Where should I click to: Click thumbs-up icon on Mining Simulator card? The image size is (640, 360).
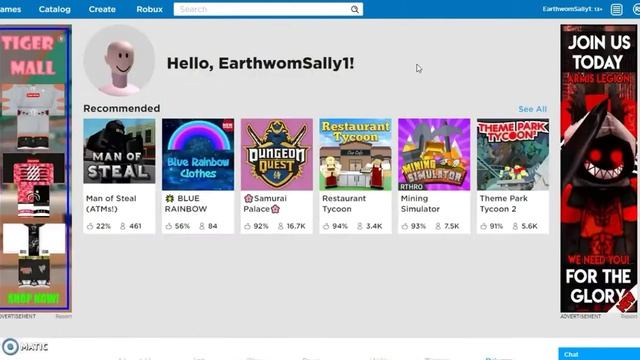tap(404, 226)
